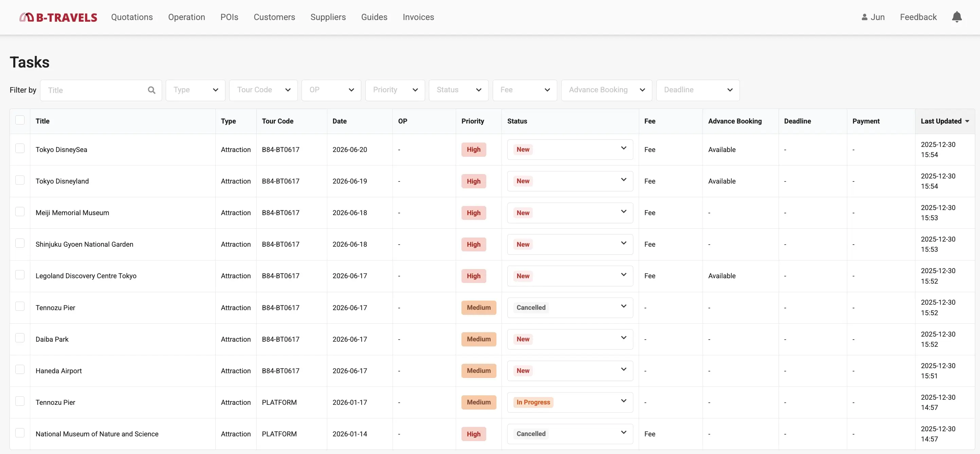Toggle the select-all header checkbox

click(x=20, y=120)
